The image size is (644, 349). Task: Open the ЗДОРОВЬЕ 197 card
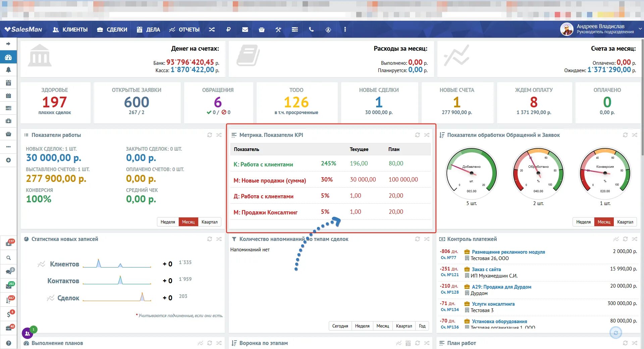point(55,102)
